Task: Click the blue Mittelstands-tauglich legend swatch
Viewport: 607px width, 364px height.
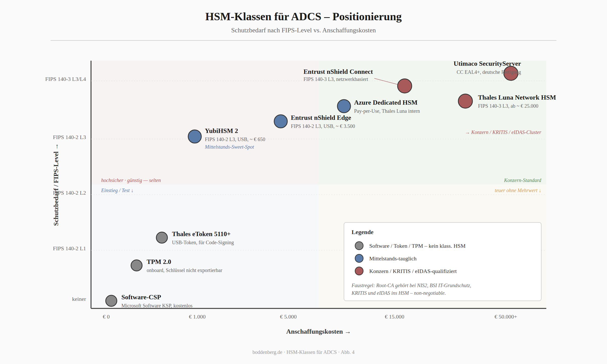Action: point(359,258)
